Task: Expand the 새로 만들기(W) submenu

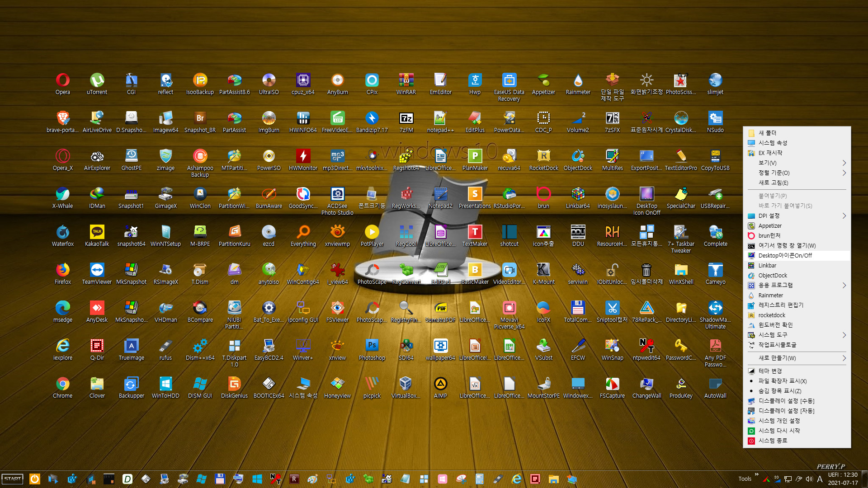Action: tap(797, 358)
